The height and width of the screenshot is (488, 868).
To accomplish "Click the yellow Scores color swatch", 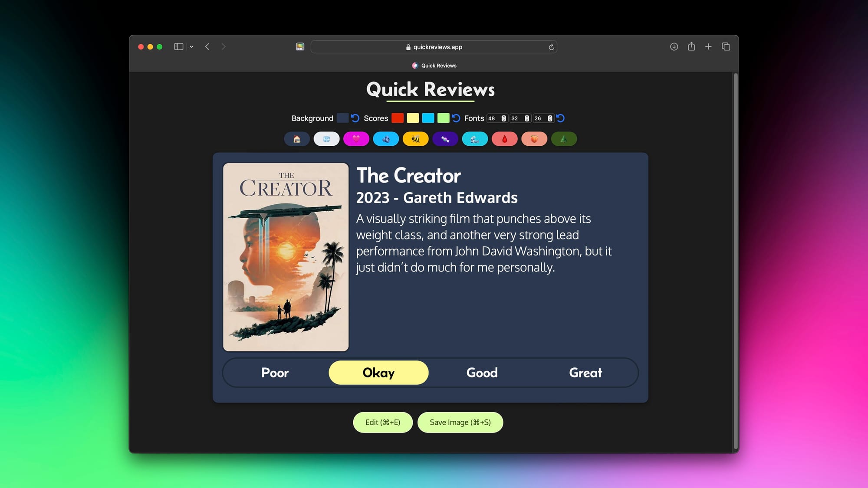I will (x=412, y=118).
